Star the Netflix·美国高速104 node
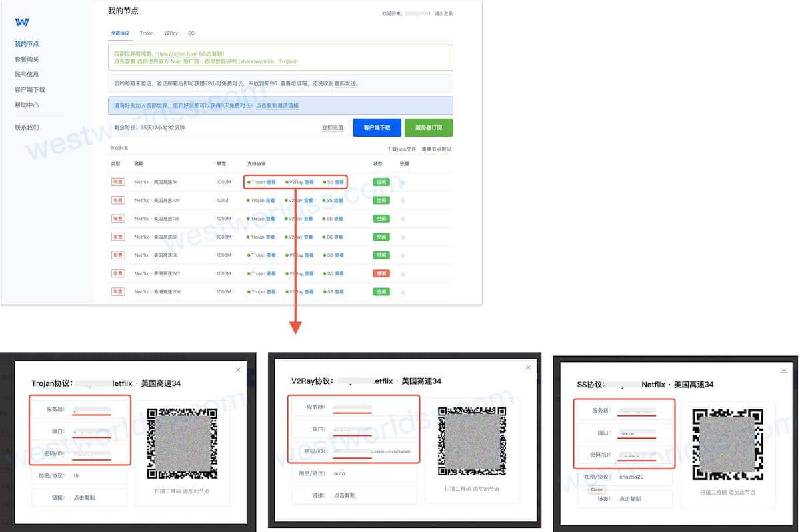800x532 pixels. pos(403,200)
